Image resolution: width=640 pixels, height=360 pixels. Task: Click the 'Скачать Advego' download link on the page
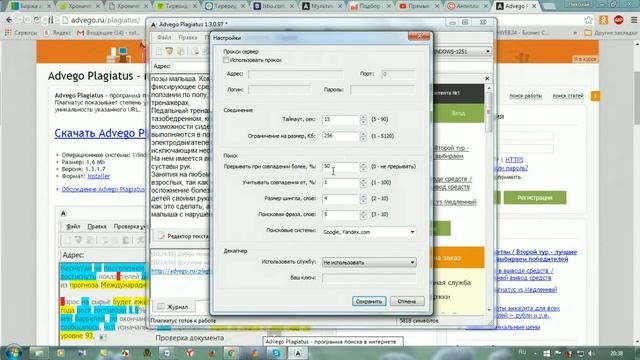click(x=100, y=133)
